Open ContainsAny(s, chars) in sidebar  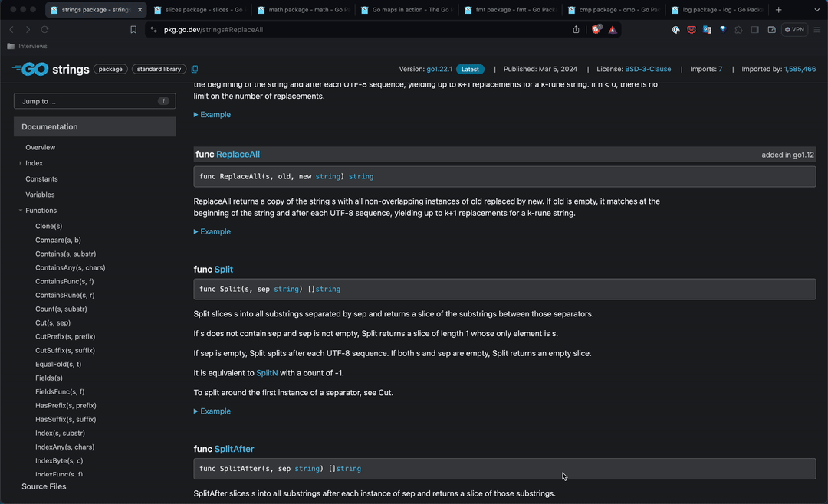click(71, 267)
